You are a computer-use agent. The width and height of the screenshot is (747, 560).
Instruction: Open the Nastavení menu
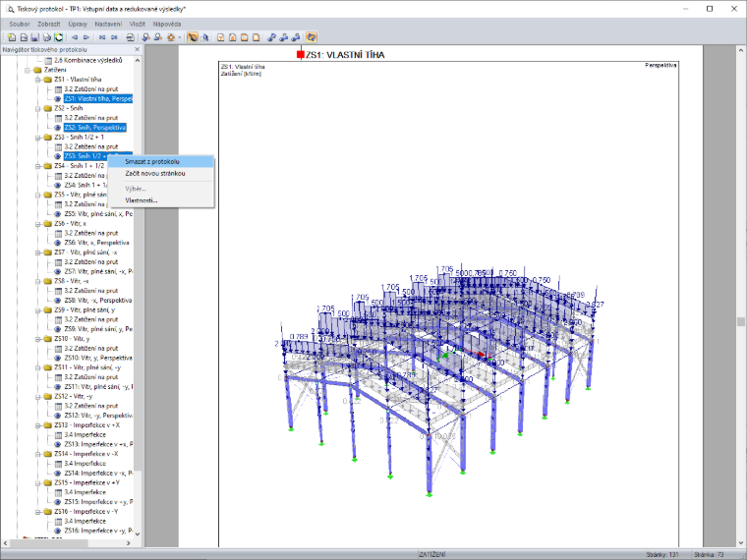(x=108, y=24)
